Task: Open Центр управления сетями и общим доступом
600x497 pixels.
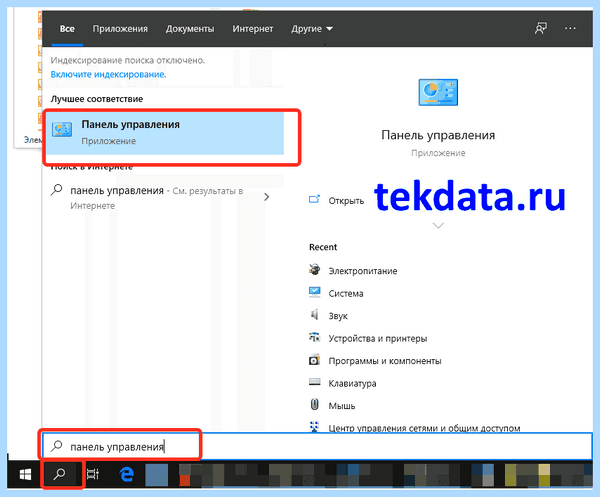Action: click(x=424, y=428)
